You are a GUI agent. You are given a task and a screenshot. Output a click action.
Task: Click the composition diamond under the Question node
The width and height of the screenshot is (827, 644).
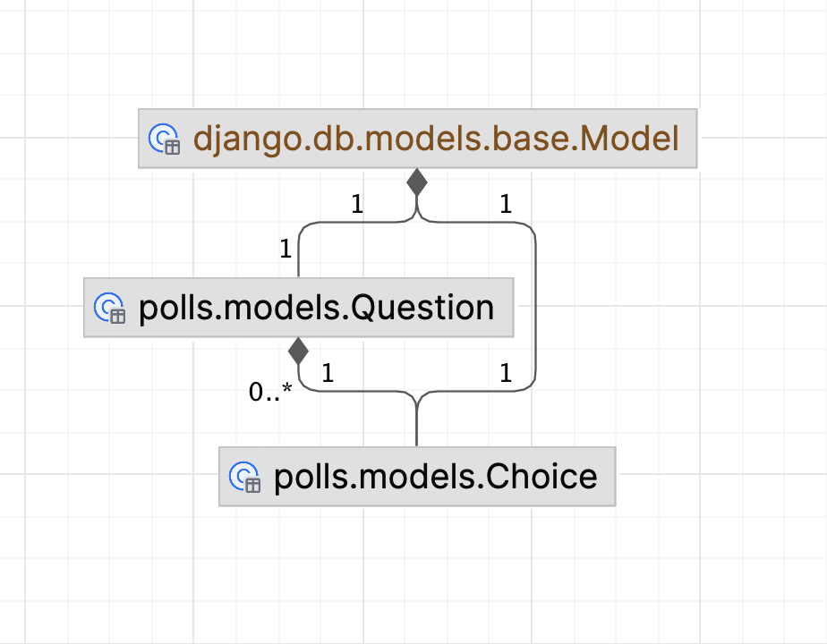(298, 350)
